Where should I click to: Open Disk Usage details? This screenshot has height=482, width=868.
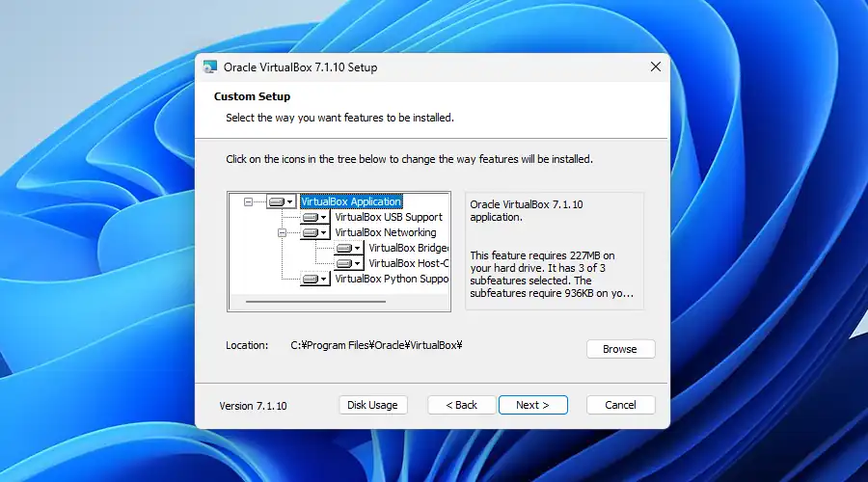(372, 405)
